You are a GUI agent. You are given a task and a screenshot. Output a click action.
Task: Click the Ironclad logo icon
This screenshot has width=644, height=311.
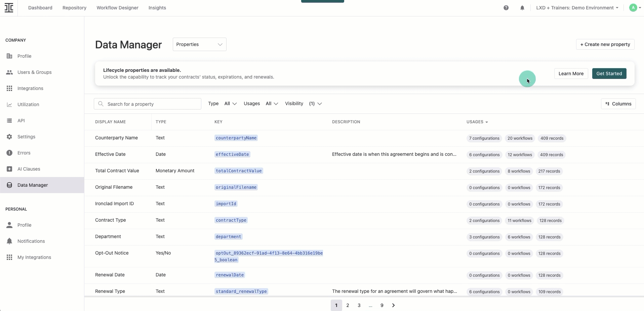[x=9, y=8]
